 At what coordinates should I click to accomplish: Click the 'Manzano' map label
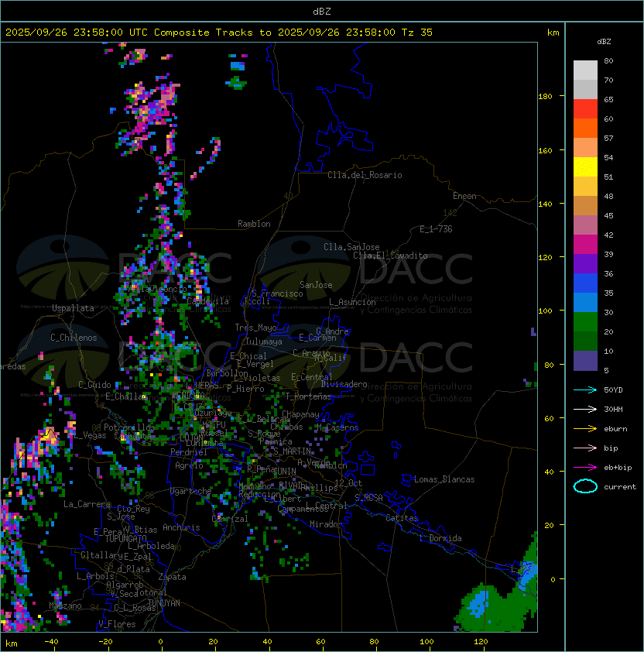pos(65,606)
